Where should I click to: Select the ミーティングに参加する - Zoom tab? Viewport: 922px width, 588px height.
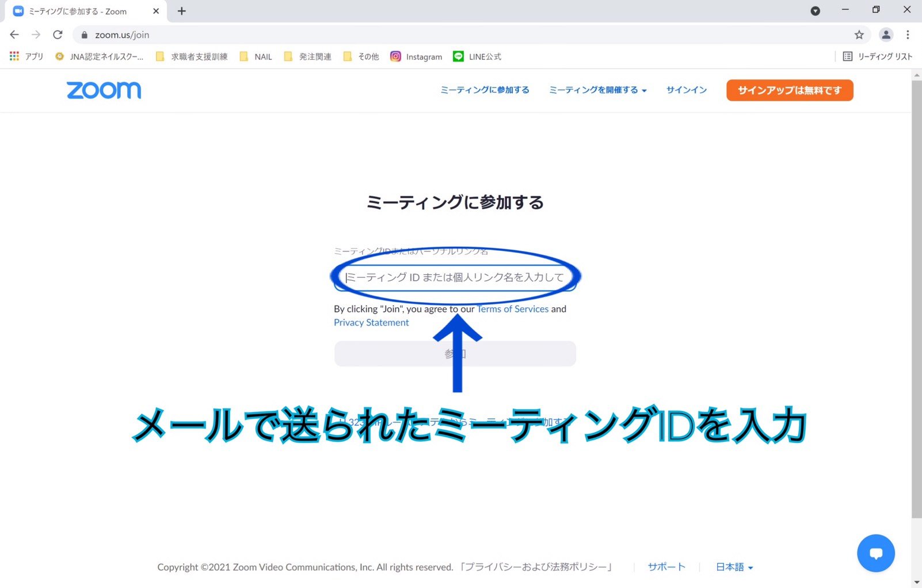[86, 11]
